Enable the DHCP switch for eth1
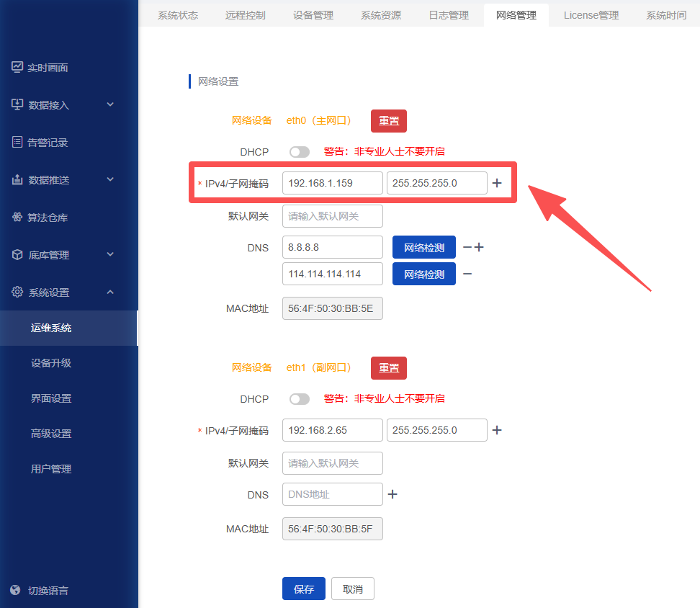Screen dimensions: 700x608 (x=299, y=399)
